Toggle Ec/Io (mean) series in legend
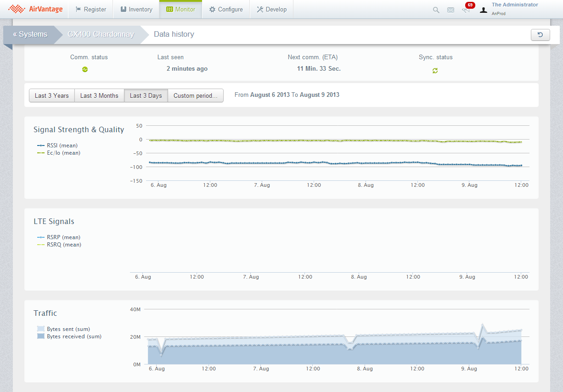Image resolution: width=563 pixels, height=392 pixels. (63, 153)
